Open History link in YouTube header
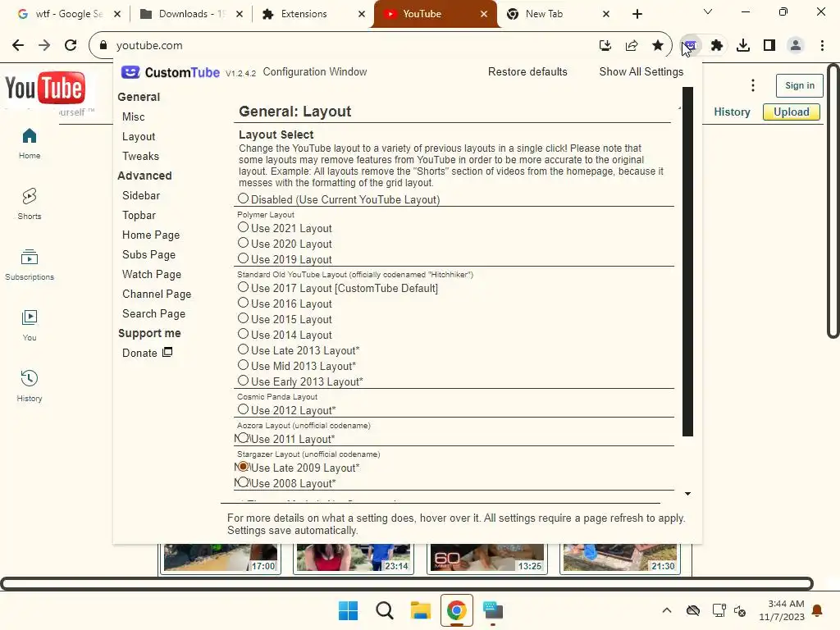The image size is (840, 630). 732,112
